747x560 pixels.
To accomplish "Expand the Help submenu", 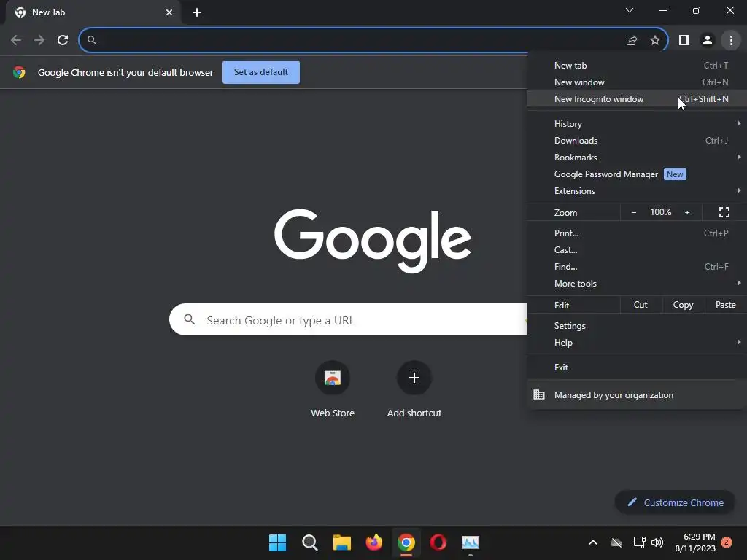I will [636, 343].
